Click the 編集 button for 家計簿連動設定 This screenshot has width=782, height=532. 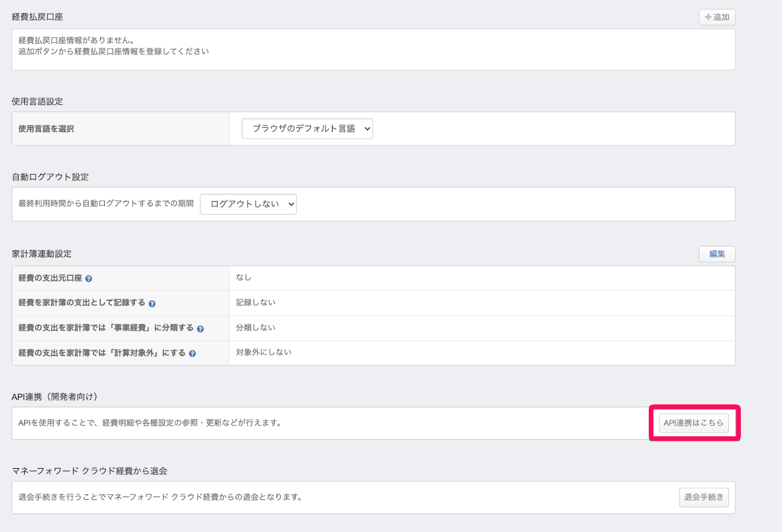pyautogui.click(x=717, y=254)
